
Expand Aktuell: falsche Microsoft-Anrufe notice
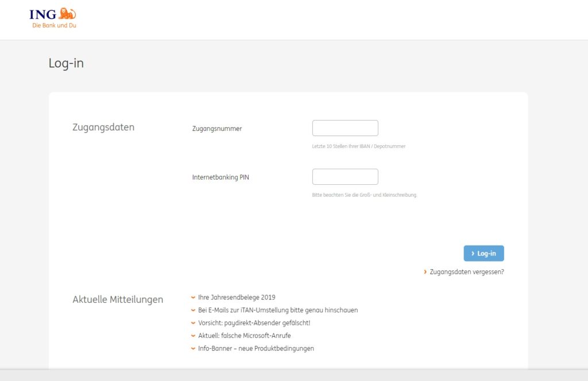tap(241, 336)
